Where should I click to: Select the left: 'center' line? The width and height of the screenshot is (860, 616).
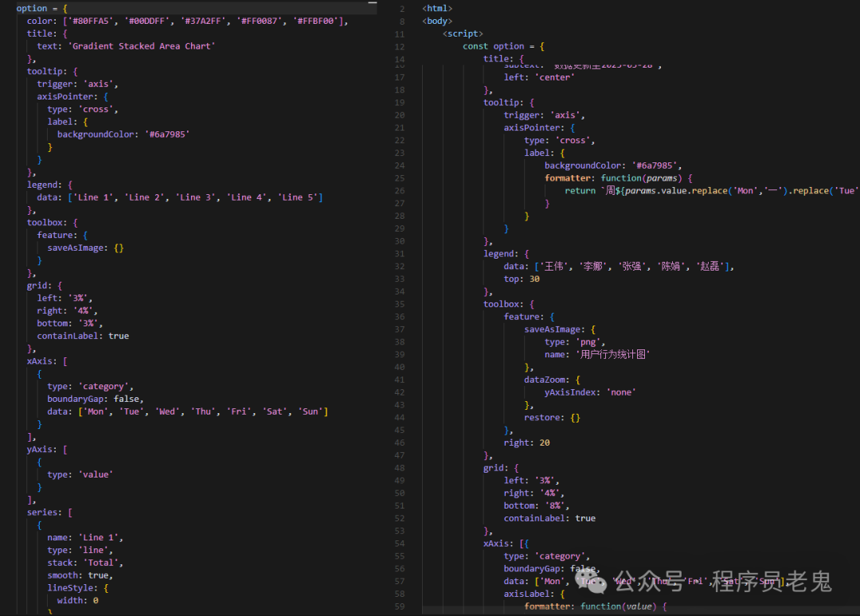click(x=539, y=77)
